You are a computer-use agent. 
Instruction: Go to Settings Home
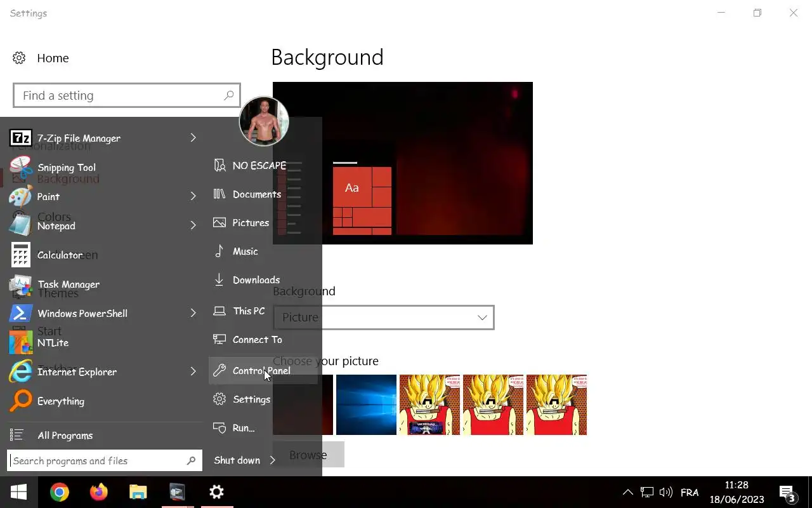tap(41, 58)
